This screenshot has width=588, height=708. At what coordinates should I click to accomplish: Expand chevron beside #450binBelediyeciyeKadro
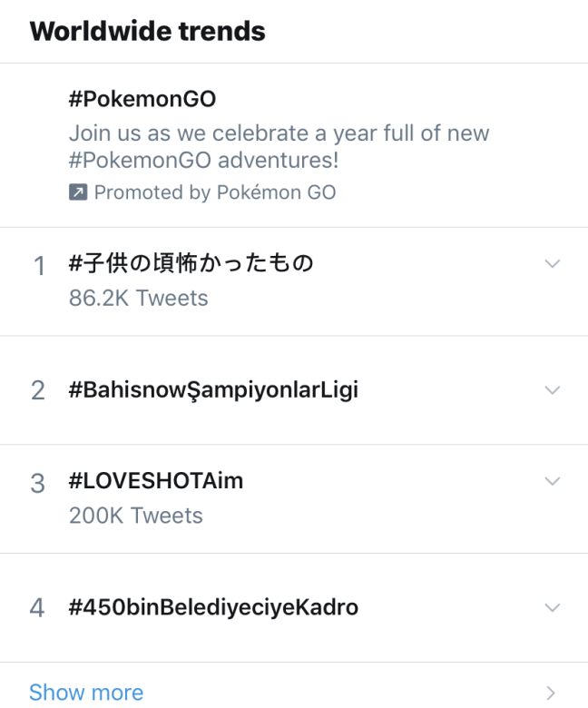(x=552, y=607)
